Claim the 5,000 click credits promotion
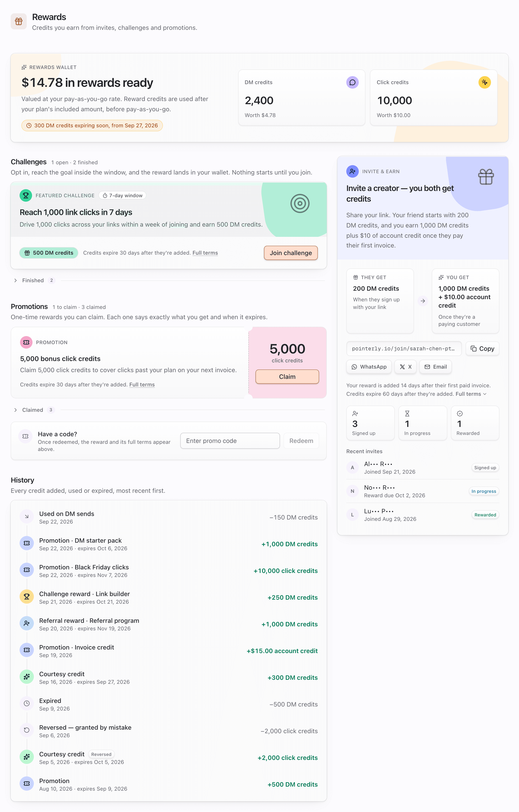Viewport: 519px width, 812px height. pos(287,377)
